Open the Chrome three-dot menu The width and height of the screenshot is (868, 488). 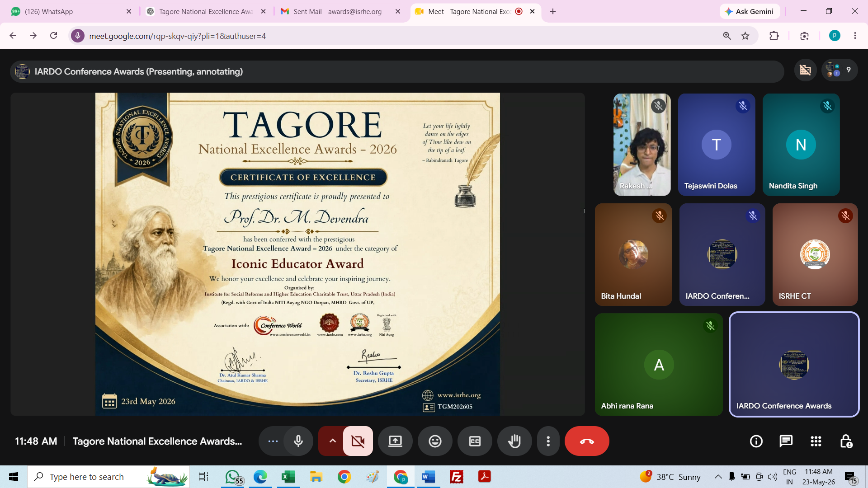pos(855,36)
